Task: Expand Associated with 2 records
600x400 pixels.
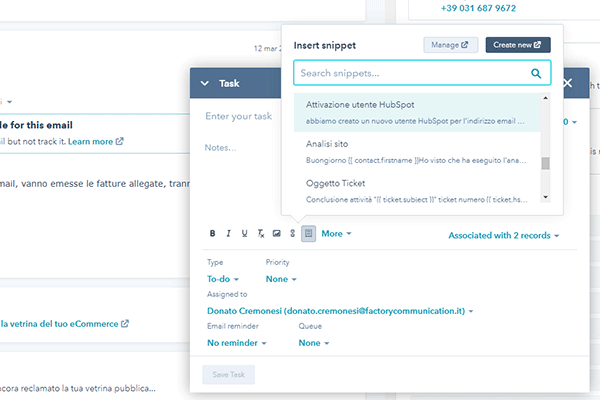Action: tap(504, 235)
